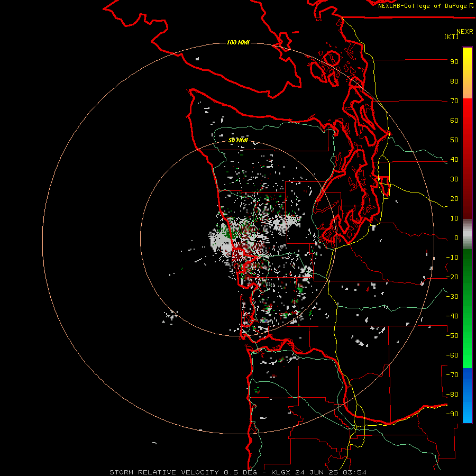The height and width of the screenshot is (476, 476).
Task: Click the -50 value on the velocity scale
Action: pyautogui.click(x=452, y=336)
